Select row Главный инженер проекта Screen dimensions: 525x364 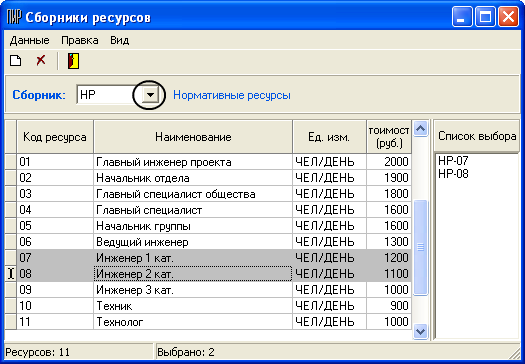193,162
